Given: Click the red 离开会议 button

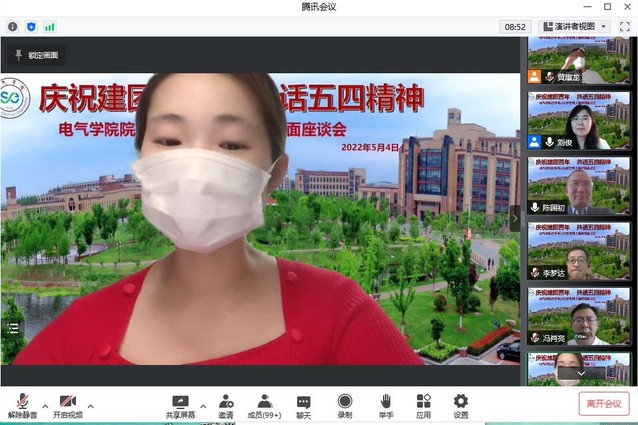Looking at the screenshot, I should [603, 403].
